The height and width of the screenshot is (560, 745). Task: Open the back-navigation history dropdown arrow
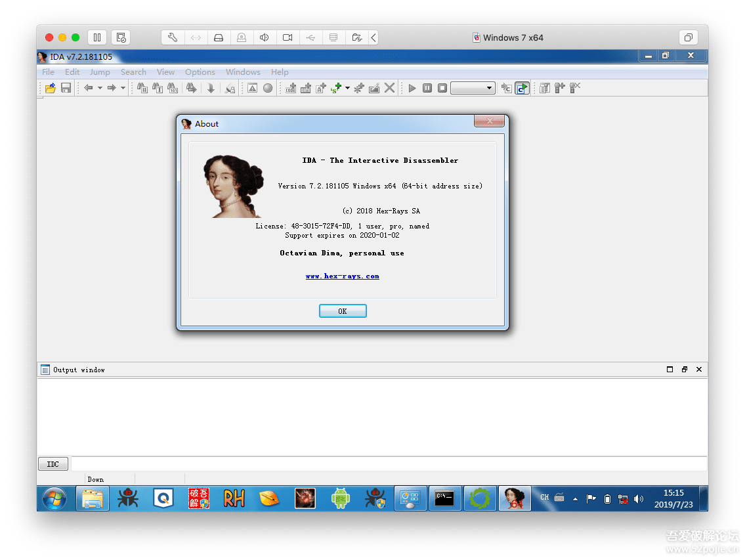click(100, 88)
